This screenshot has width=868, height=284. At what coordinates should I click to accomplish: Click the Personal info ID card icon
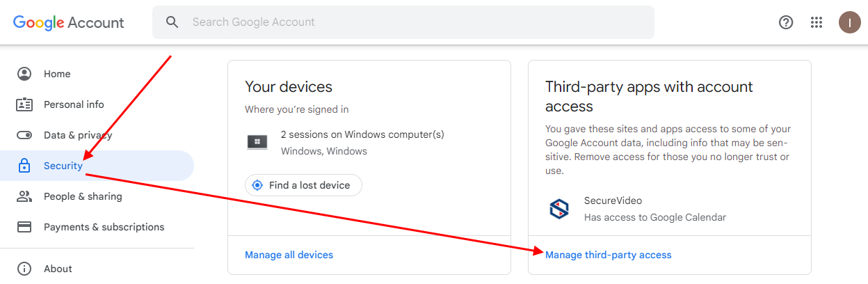[24, 104]
